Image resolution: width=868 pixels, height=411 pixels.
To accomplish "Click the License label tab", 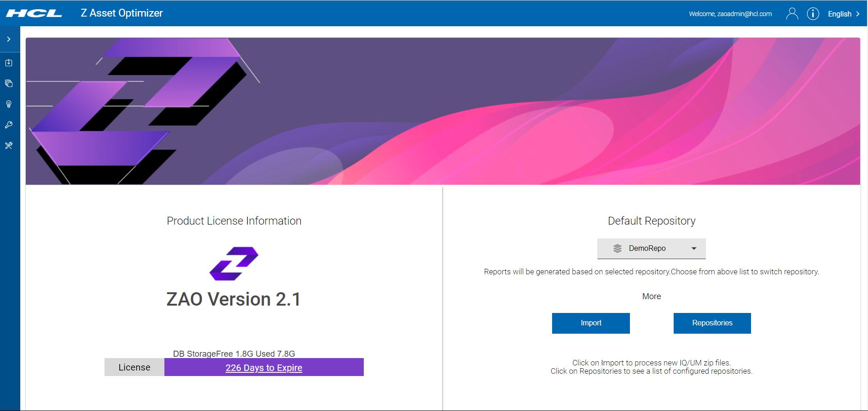I will [x=134, y=367].
